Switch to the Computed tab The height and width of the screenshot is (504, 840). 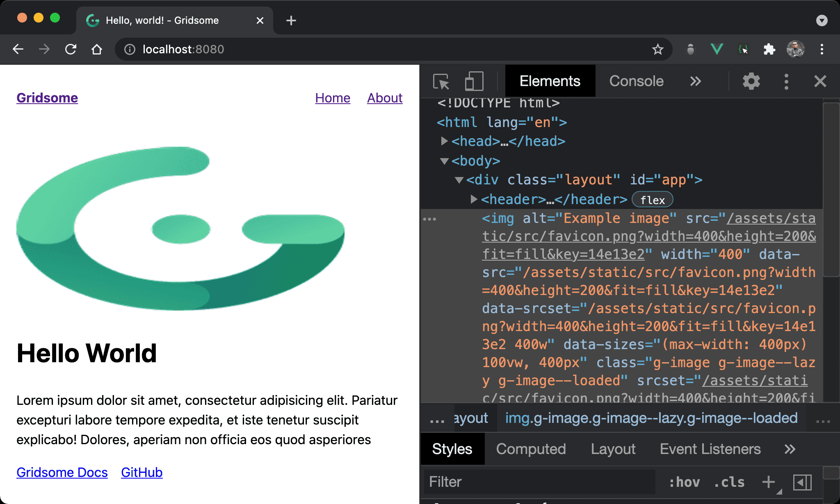[530, 449]
